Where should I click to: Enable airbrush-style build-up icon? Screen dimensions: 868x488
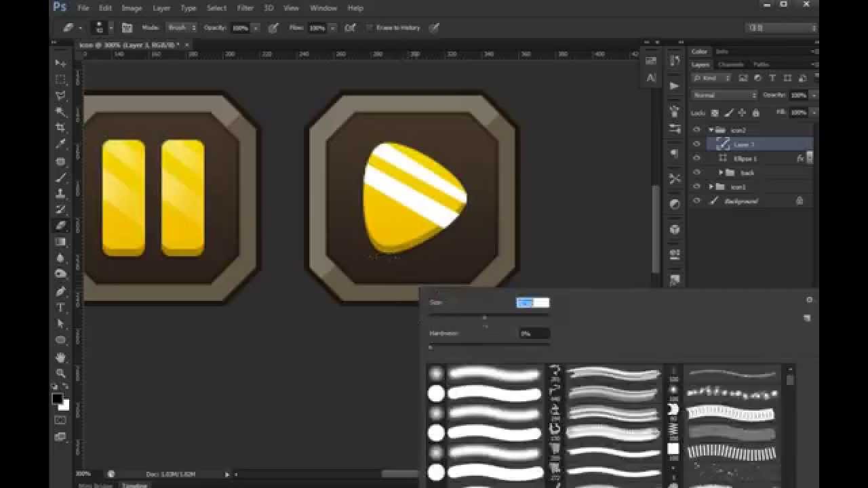350,28
